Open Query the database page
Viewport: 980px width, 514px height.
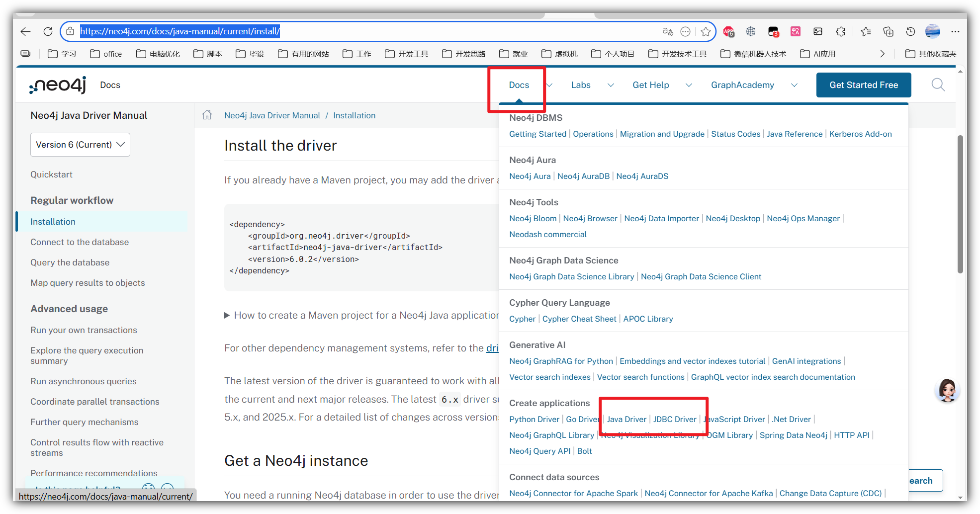(x=70, y=262)
